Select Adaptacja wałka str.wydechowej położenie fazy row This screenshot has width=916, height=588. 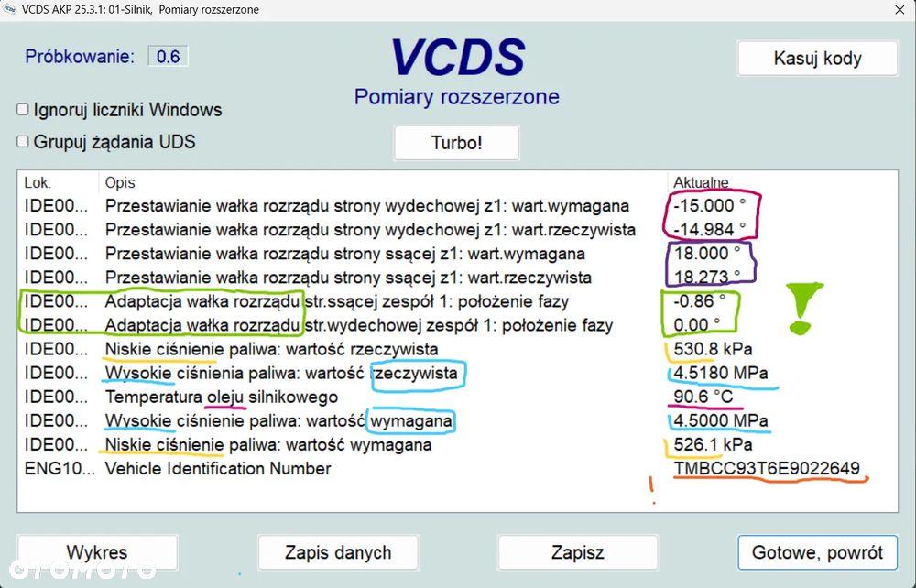tap(457, 325)
